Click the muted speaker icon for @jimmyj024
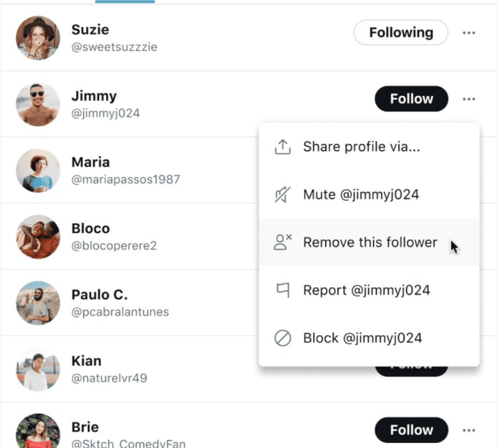Screen dimensions: 503x448 (282, 195)
